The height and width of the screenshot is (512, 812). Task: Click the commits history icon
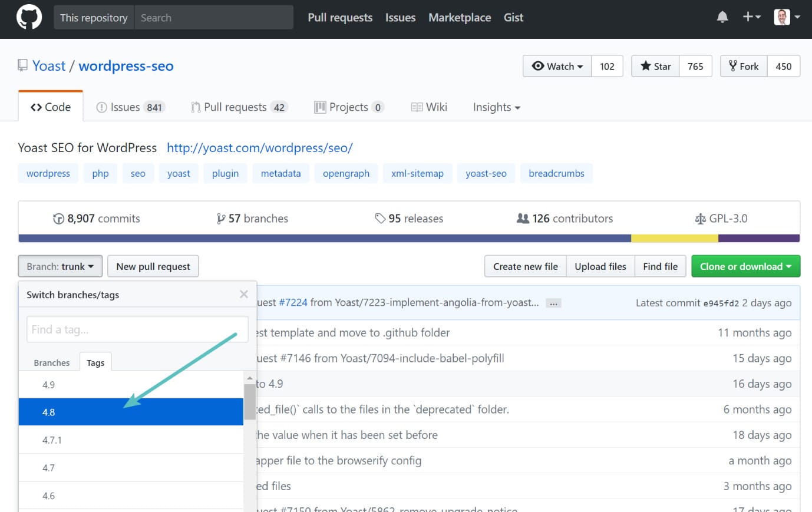point(59,218)
